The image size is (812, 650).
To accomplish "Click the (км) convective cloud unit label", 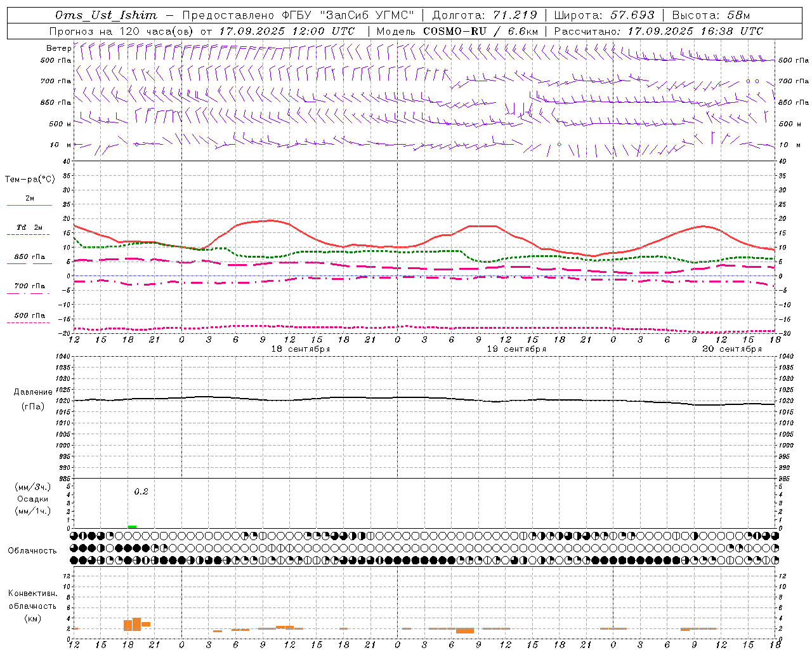I will coord(33,618).
